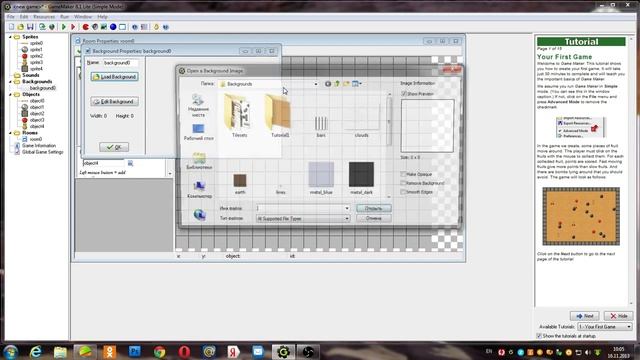Open the network icon in dialog sidebar
The image size is (640, 360).
coord(199,215)
